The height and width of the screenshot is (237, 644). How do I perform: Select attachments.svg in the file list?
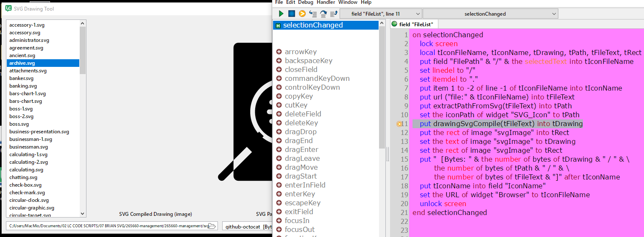pos(43,71)
